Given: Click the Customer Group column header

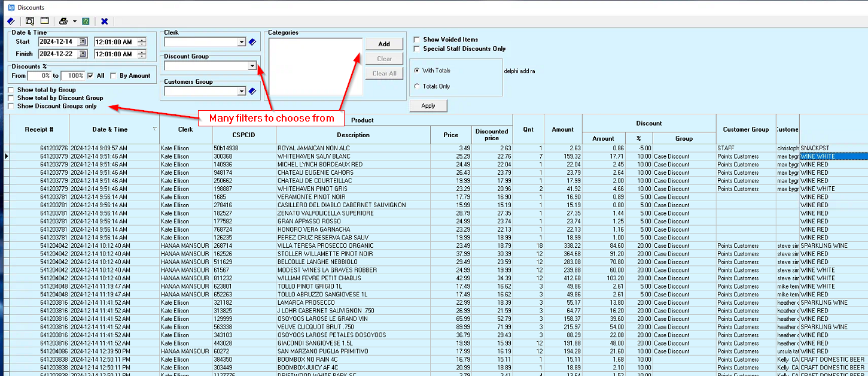Looking at the screenshot, I should [x=746, y=129].
